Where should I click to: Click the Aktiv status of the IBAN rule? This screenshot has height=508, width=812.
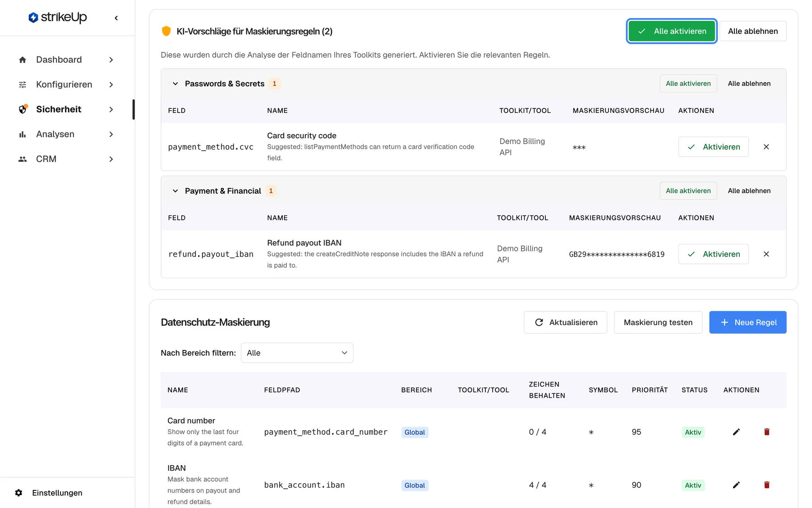tap(693, 485)
